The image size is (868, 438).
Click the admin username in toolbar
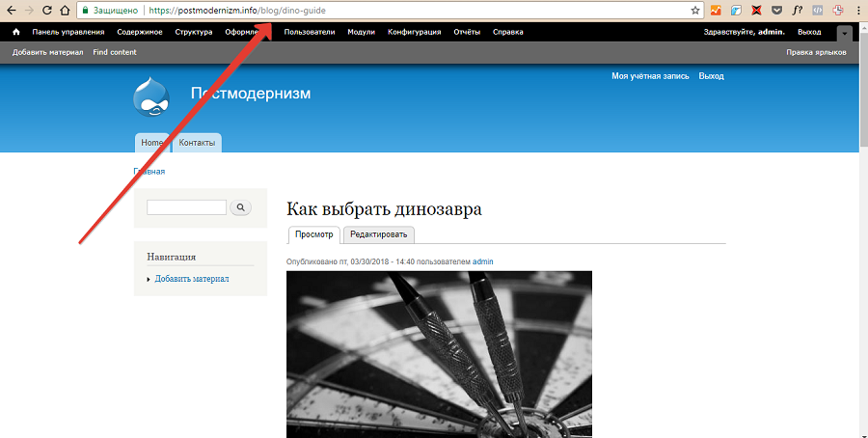point(771,32)
